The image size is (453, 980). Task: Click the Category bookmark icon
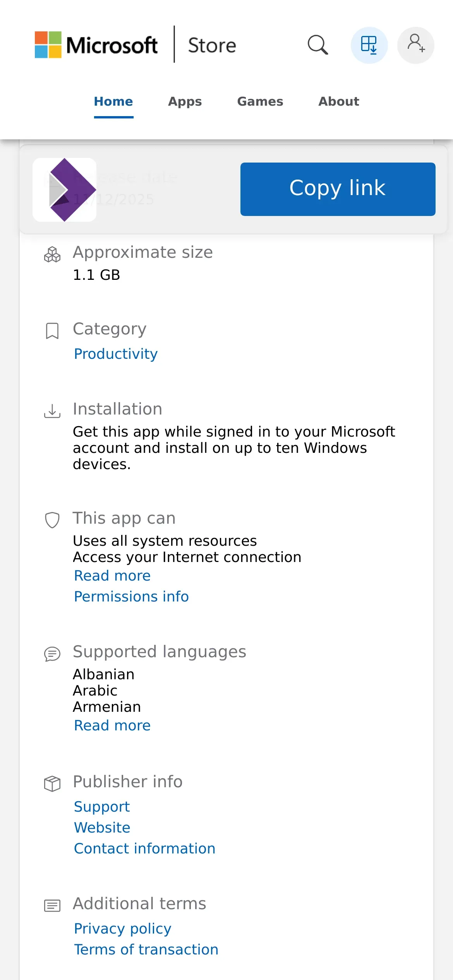tap(52, 331)
